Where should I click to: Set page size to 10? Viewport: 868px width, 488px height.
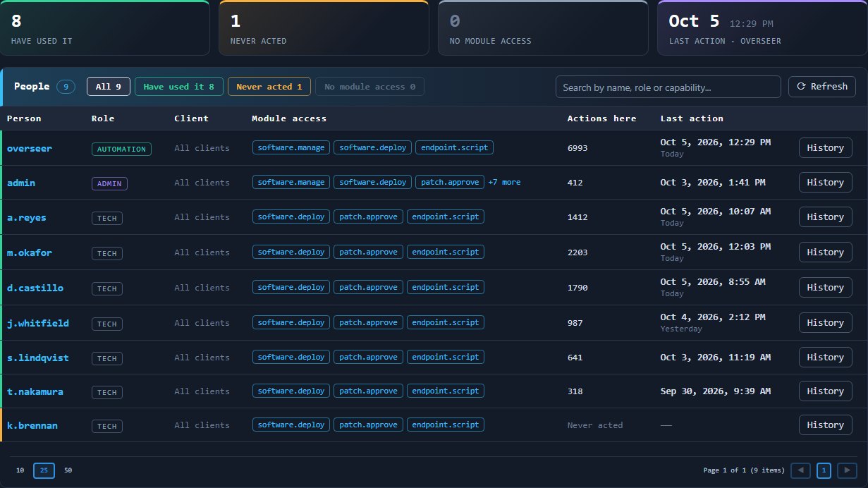pyautogui.click(x=20, y=470)
